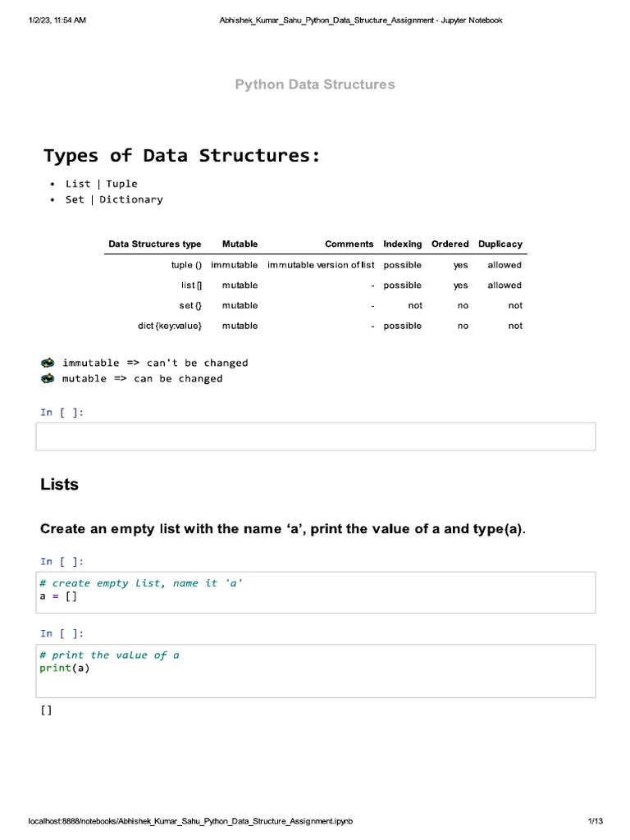Click the Set | Dictionary bullet item

(114, 199)
